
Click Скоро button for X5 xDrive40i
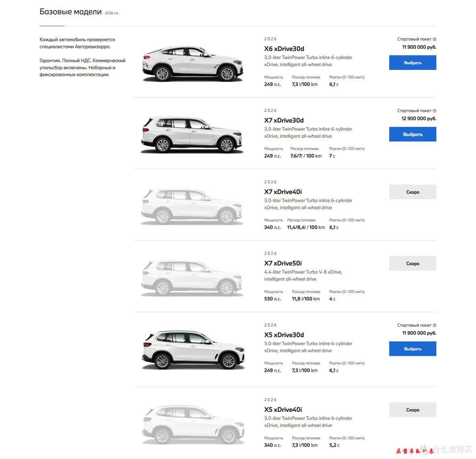point(413,410)
